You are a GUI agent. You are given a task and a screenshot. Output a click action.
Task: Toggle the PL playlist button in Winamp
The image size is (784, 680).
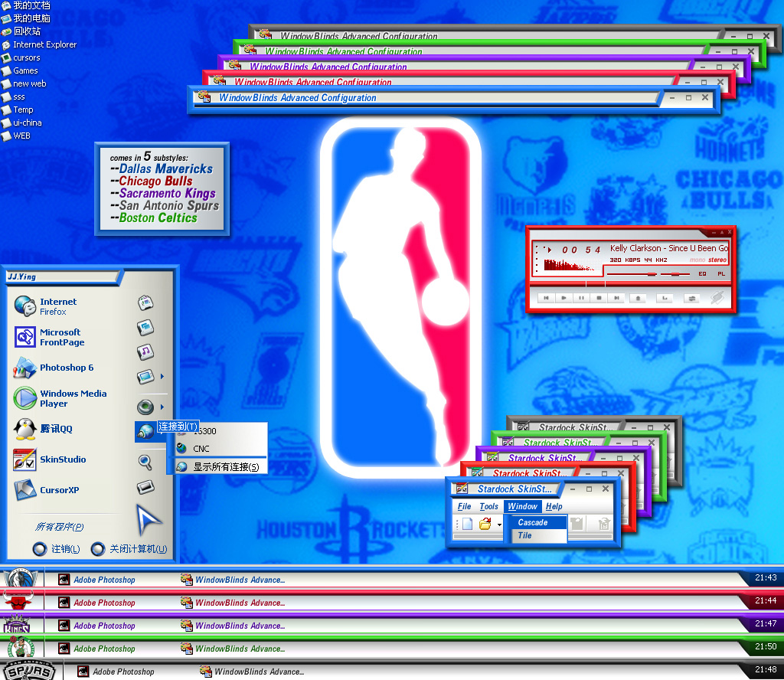point(721,274)
